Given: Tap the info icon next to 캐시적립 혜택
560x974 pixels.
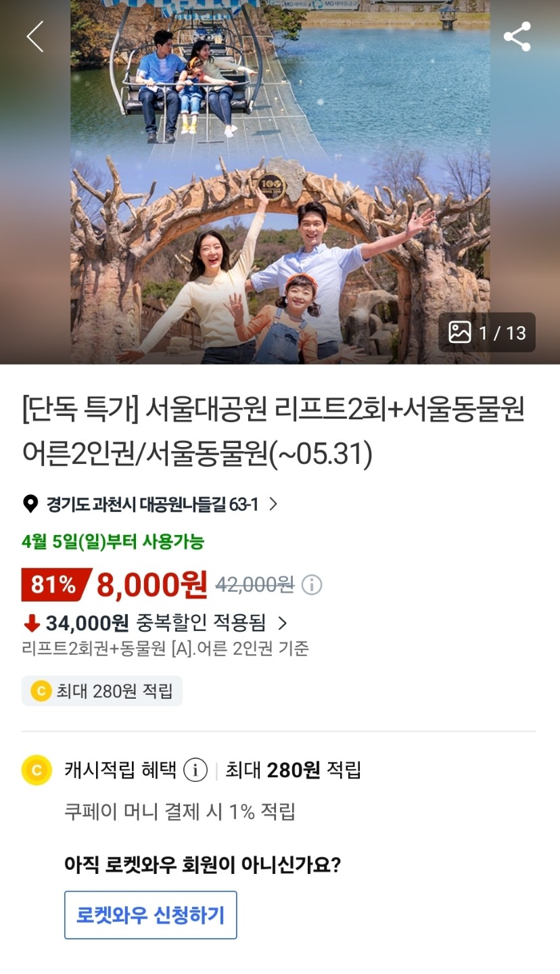Looking at the screenshot, I should pyautogui.click(x=195, y=770).
